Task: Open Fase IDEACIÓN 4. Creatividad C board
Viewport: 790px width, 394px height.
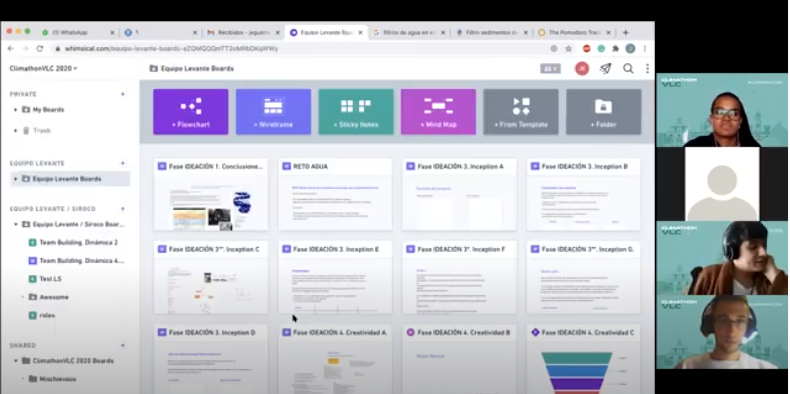Action: click(583, 359)
